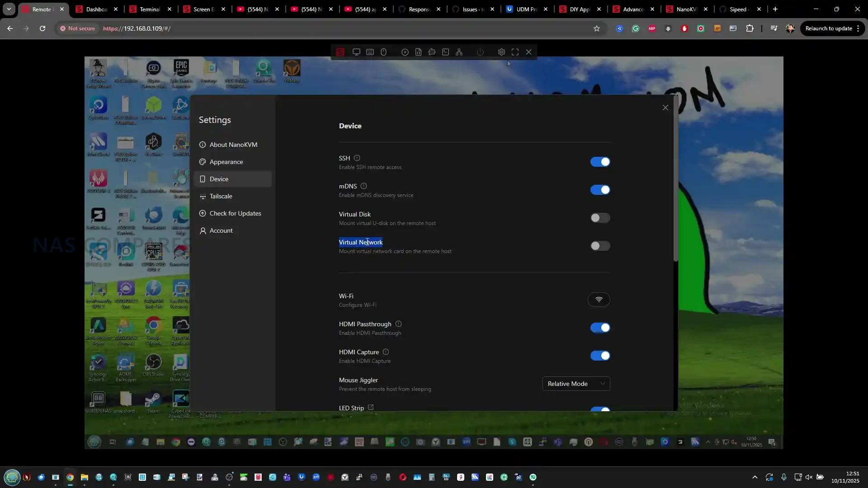Image resolution: width=868 pixels, height=488 pixels.
Task: Click the settings dialog scrollbar
Action: tap(675, 181)
